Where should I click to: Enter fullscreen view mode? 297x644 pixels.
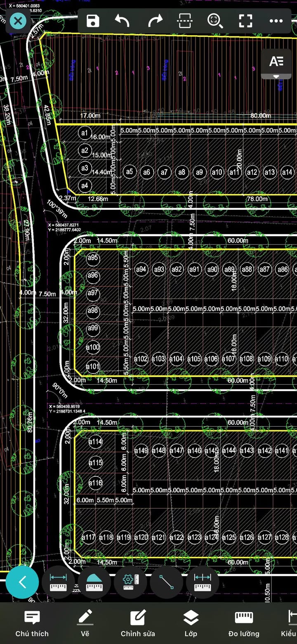245,21
